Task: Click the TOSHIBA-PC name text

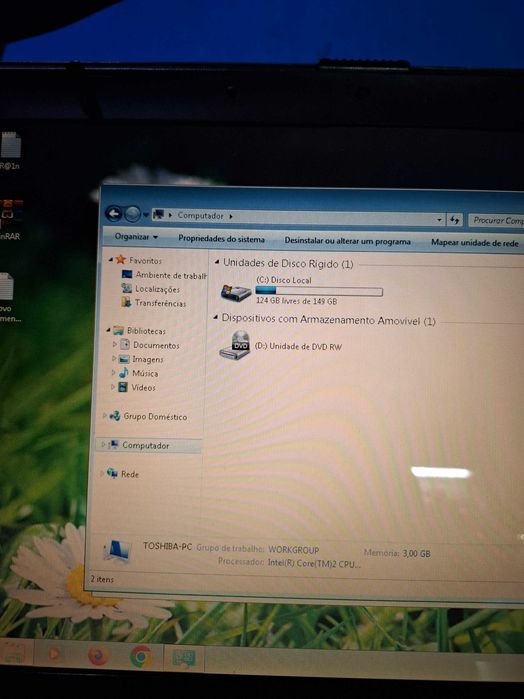Action: click(x=167, y=546)
